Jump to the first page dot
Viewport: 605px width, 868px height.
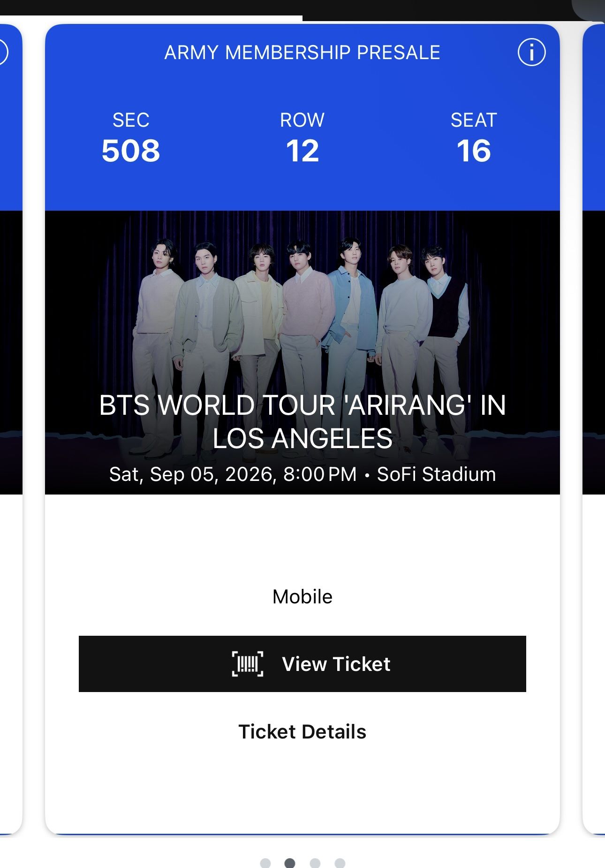click(x=265, y=863)
